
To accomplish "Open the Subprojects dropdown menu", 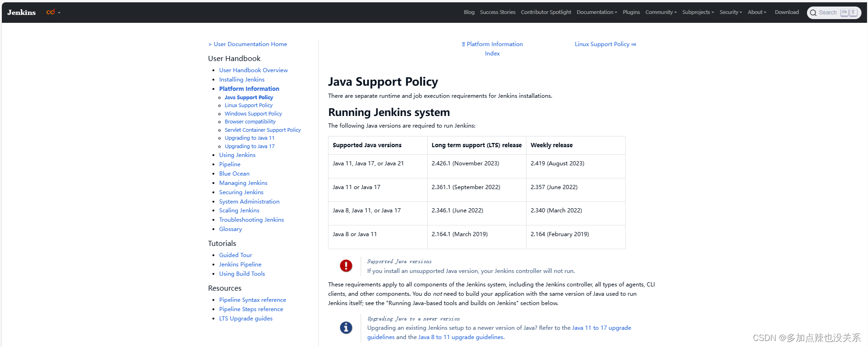I will 698,12.
